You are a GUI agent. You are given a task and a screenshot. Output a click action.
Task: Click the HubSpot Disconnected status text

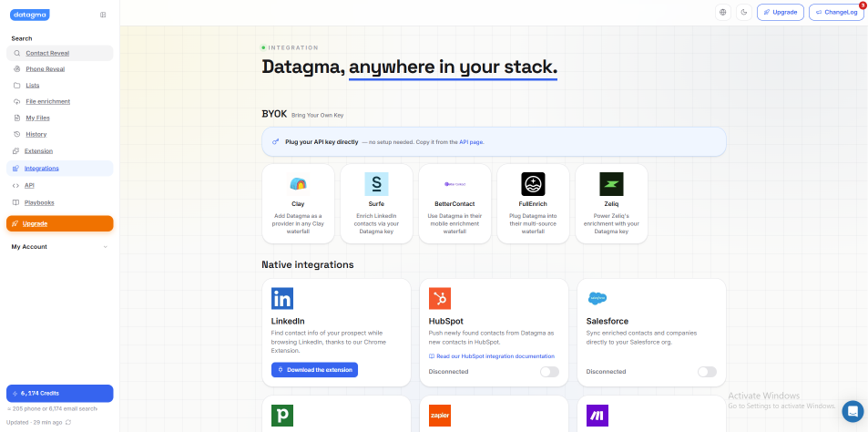pyautogui.click(x=448, y=372)
